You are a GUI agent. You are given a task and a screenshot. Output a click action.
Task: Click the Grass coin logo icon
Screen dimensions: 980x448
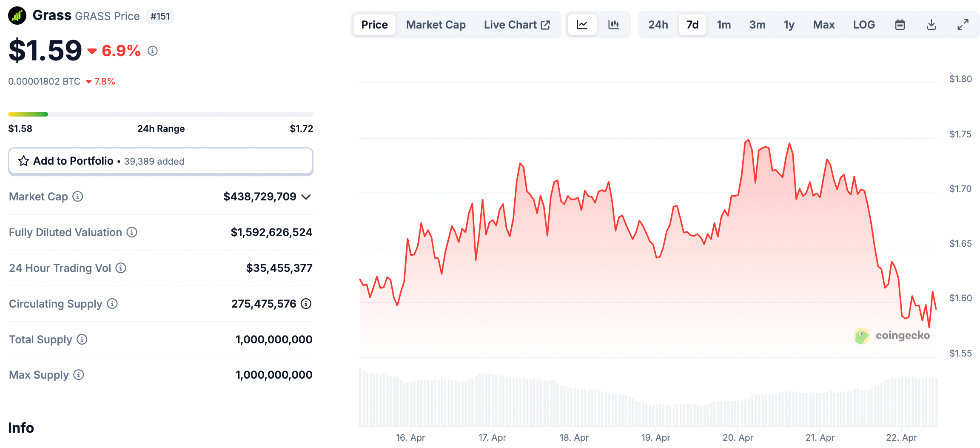coord(17,16)
